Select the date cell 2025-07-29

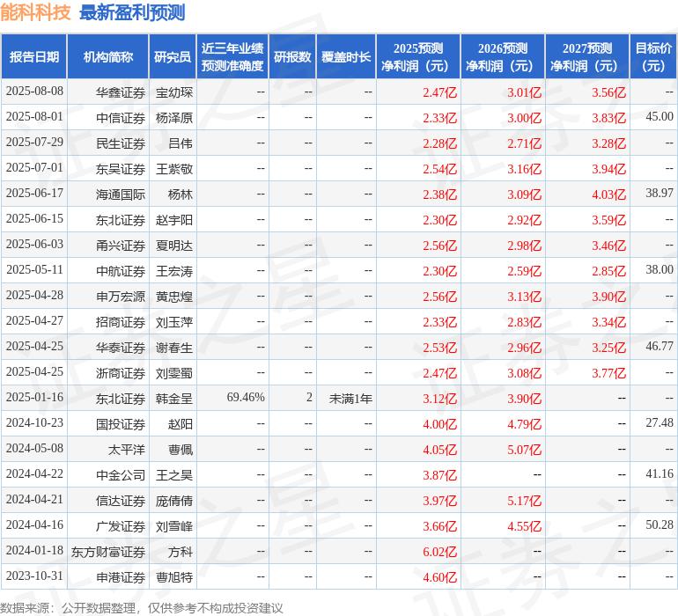(34, 143)
